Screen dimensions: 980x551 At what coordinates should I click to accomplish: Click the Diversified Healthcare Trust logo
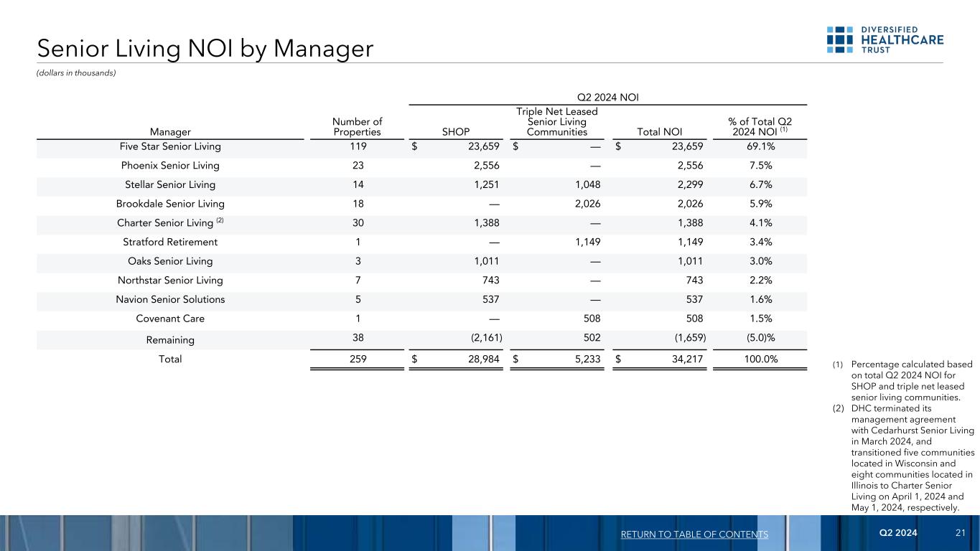[885, 40]
